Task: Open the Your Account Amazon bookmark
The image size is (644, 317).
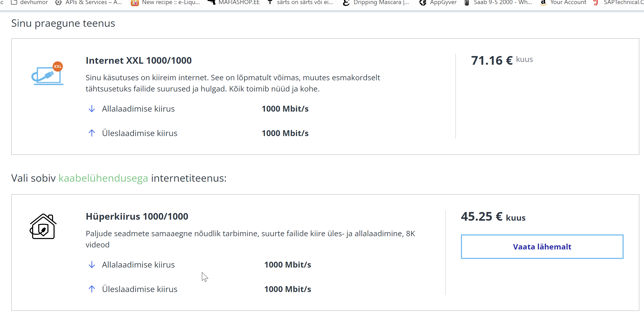Action: [563, 3]
